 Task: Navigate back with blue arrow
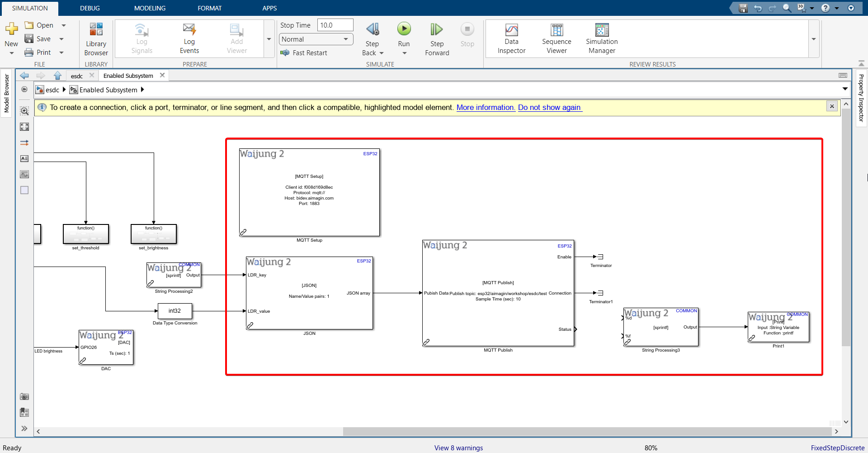click(24, 76)
